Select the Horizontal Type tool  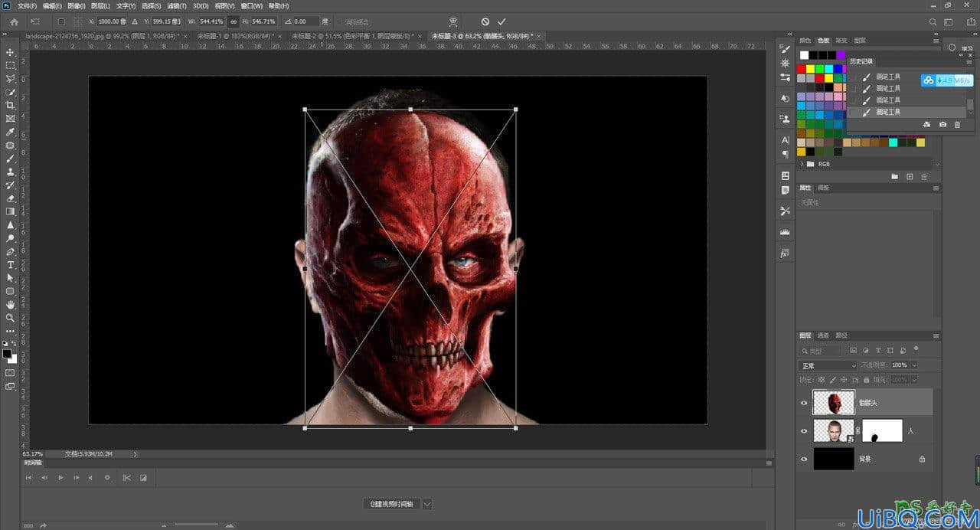pyautogui.click(x=11, y=264)
